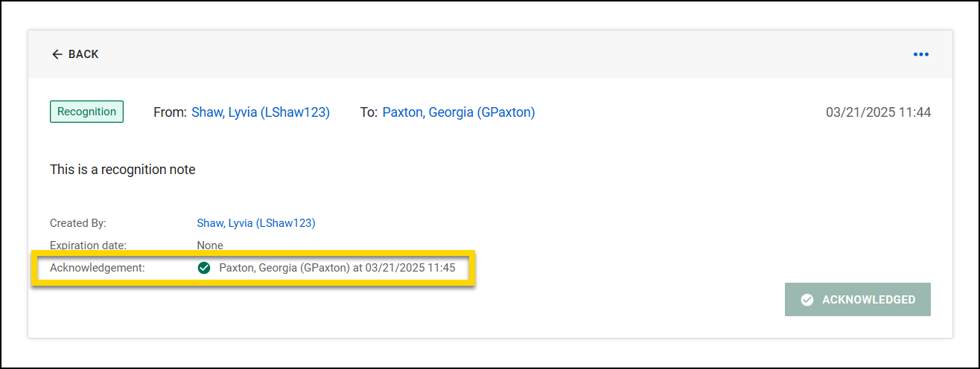Click the 03/21/2025 11:44 note timestamp
This screenshot has height=369, width=980.
pos(878,112)
